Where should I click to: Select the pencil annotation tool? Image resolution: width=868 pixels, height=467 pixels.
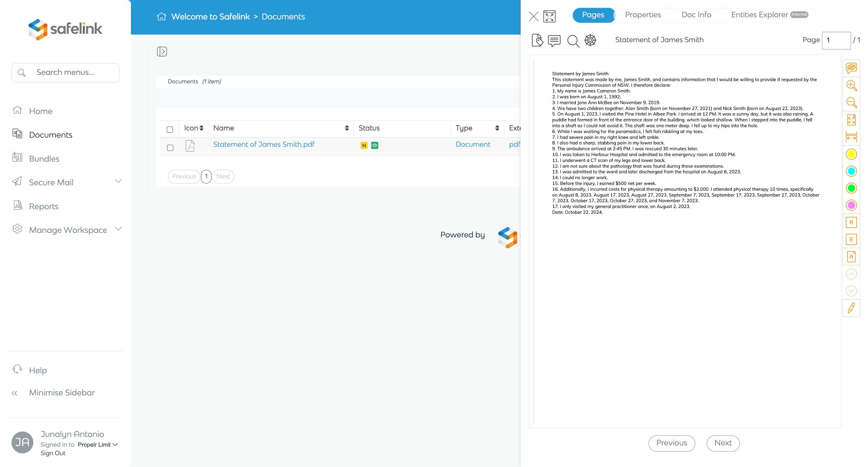(851, 308)
